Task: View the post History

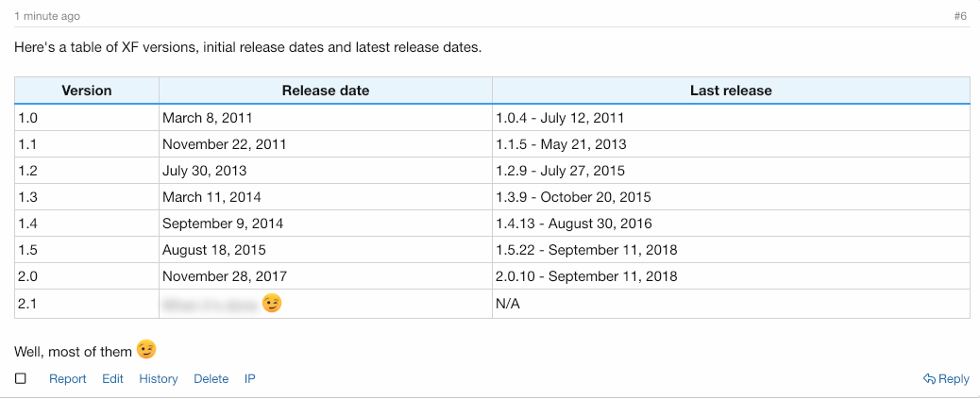Action: (x=158, y=378)
